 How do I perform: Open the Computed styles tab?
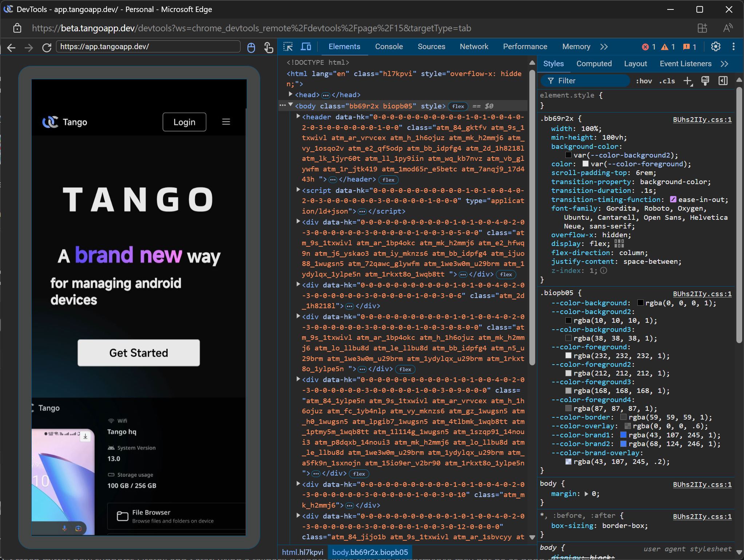tap(594, 64)
